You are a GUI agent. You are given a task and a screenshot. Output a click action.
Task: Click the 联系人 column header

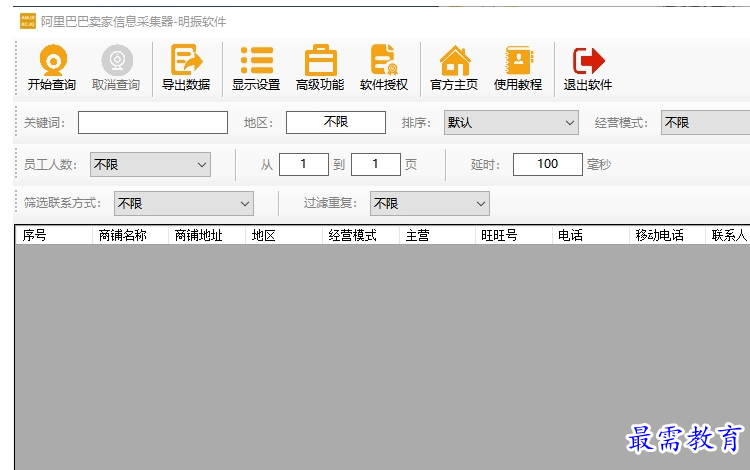(728, 235)
